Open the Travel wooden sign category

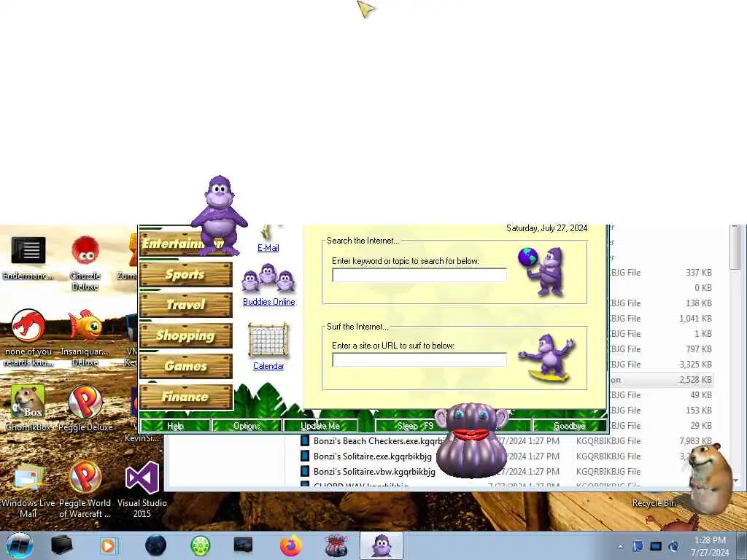coord(186,305)
